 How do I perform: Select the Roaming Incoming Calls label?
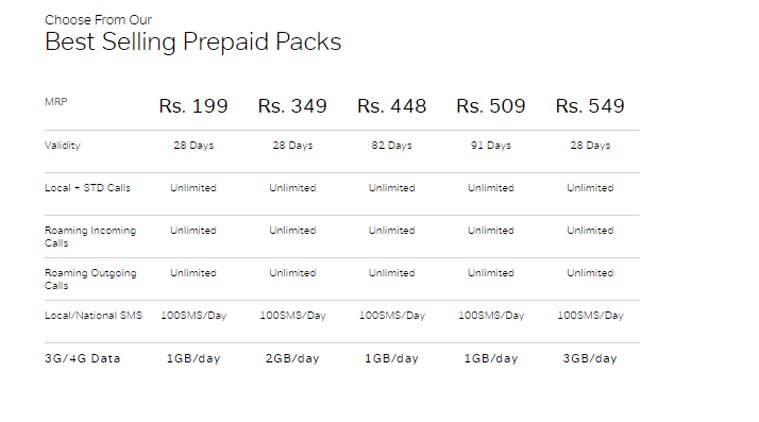click(89, 236)
